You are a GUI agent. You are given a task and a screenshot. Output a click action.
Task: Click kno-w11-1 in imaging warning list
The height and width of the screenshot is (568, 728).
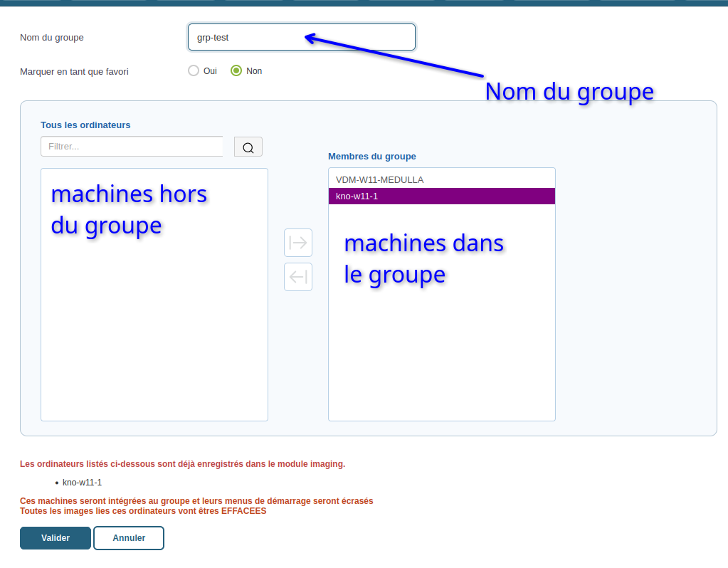[x=82, y=483]
